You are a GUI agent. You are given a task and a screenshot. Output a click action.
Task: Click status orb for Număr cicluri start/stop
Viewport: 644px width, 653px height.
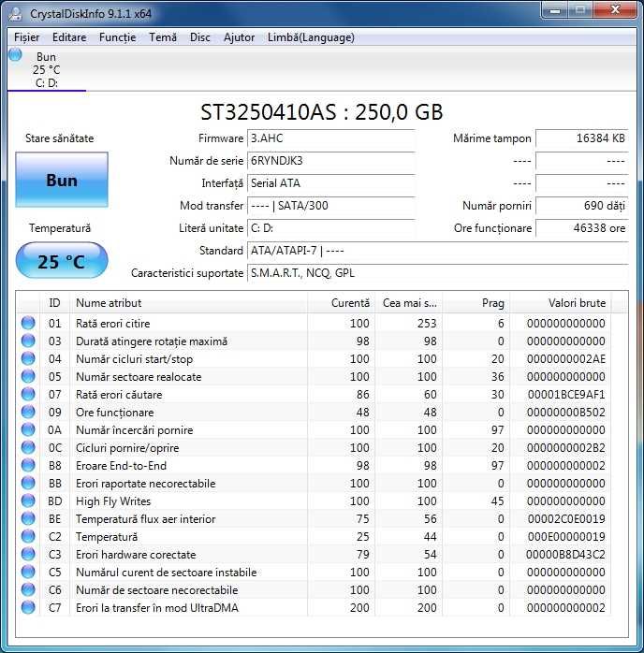click(x=28, y=358)
